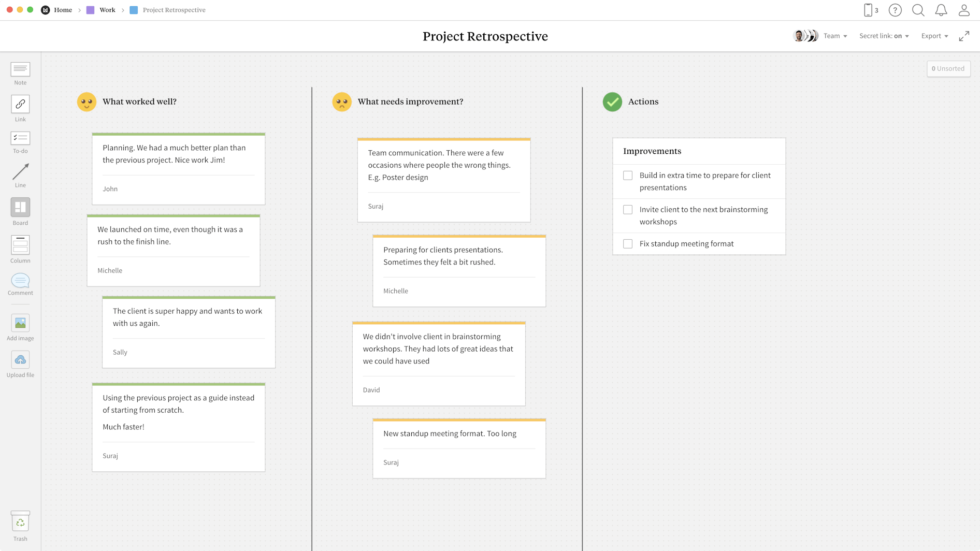Open the Export dropdown

pyautogui.click(x=934, y=36)
